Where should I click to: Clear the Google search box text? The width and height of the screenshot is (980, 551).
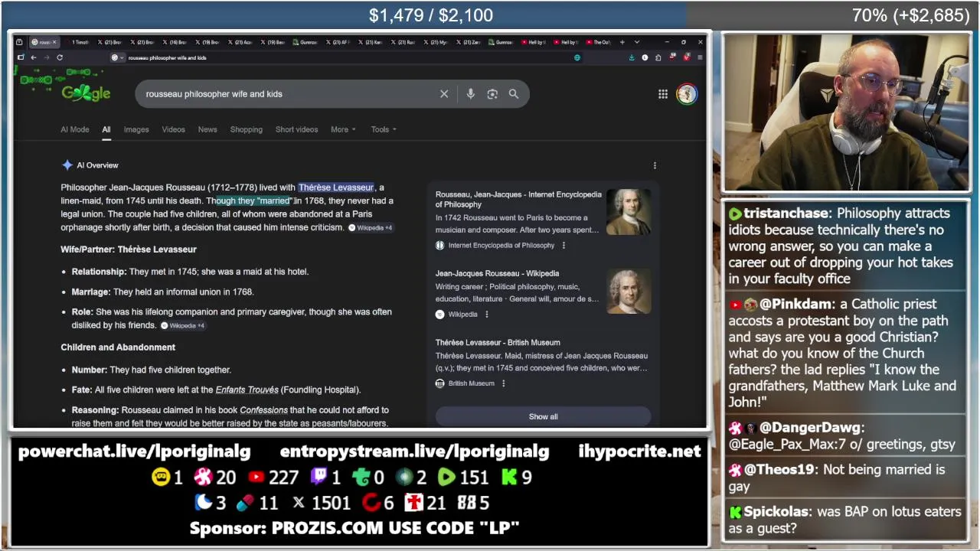pos(444,94)
